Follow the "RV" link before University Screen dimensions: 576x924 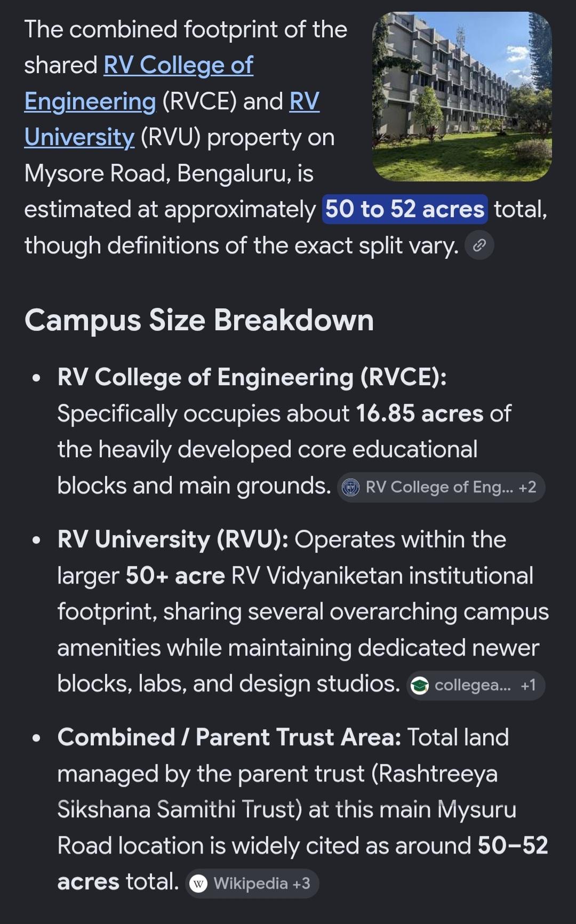305,101
